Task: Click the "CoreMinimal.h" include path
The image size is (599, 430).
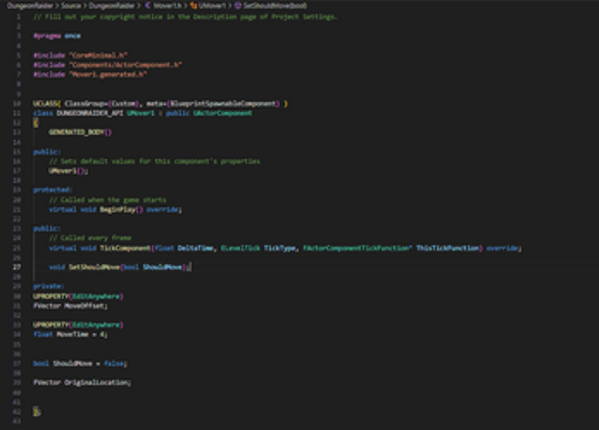Action: (98, 55)
